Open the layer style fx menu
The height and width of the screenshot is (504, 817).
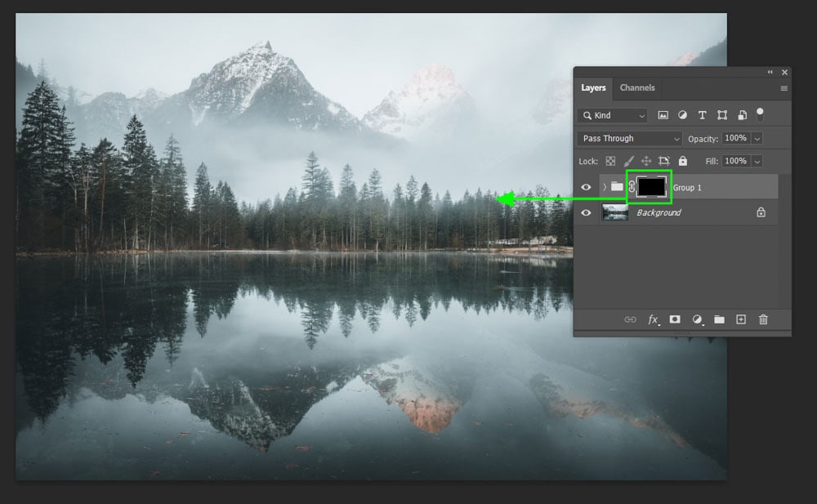pyautogui.click(x=653, y=319)
